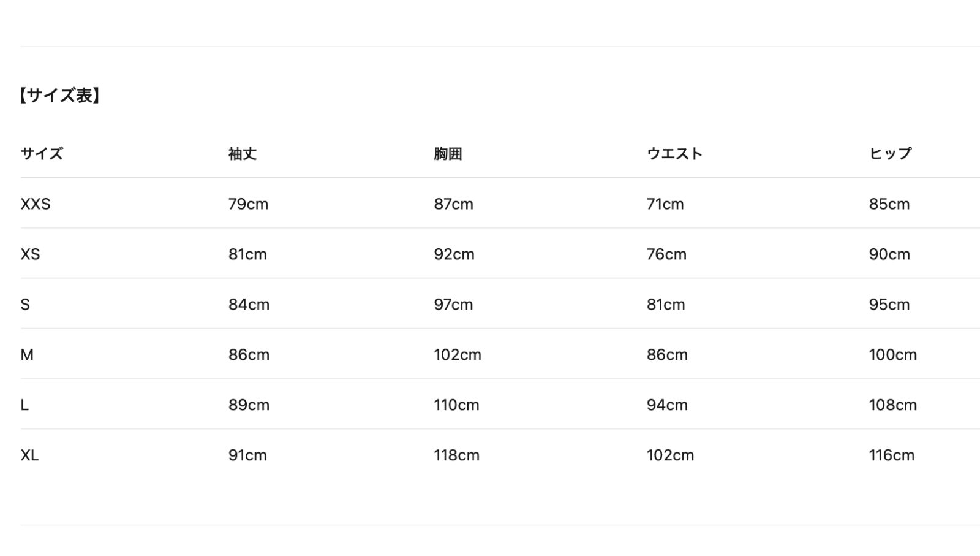Click the 118cm chest value for XL
980x556 pixels.
(456, 455)
